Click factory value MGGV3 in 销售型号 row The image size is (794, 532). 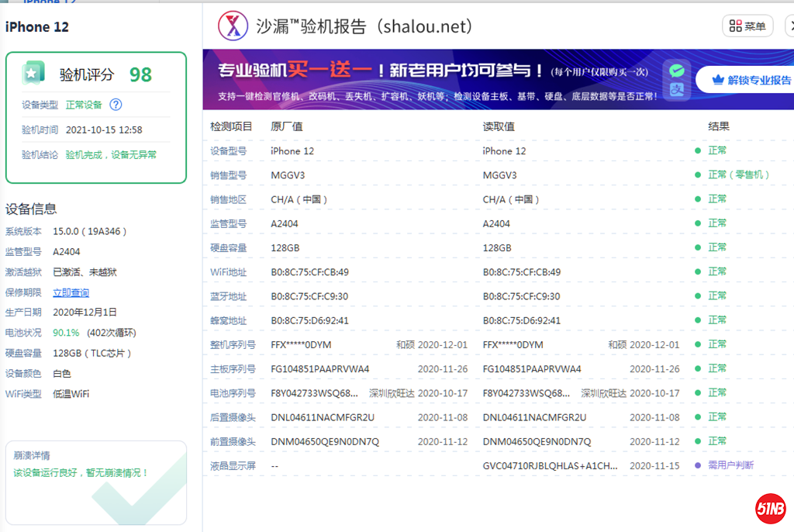(x=288, y=175)
